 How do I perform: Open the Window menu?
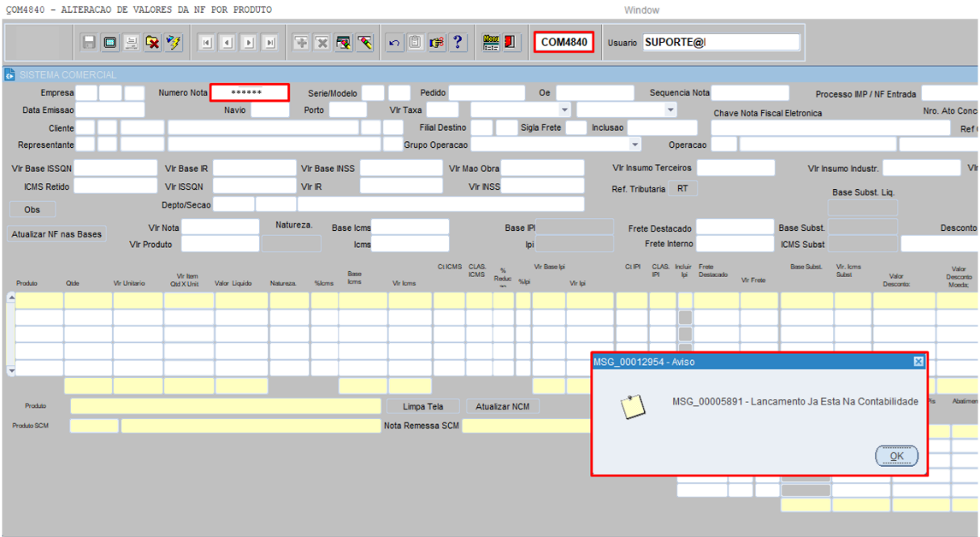tap(641, 10)
